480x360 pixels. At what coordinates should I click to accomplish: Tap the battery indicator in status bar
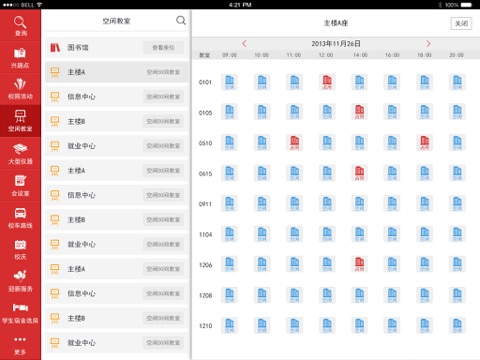click(x=467, y=5)
